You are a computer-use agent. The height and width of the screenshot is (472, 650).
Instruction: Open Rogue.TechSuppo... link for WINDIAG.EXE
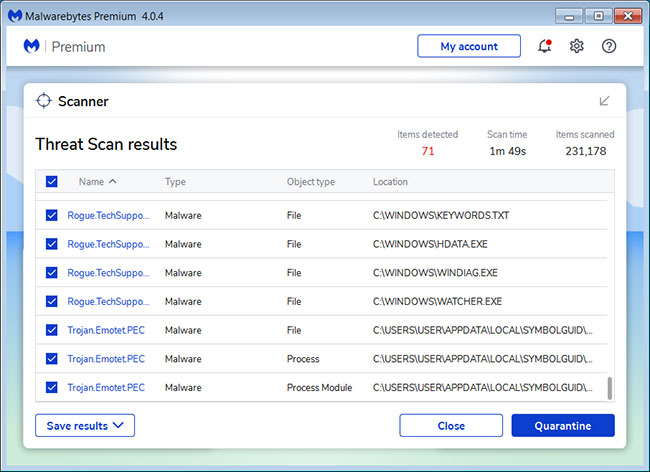[x=108, y=272]
